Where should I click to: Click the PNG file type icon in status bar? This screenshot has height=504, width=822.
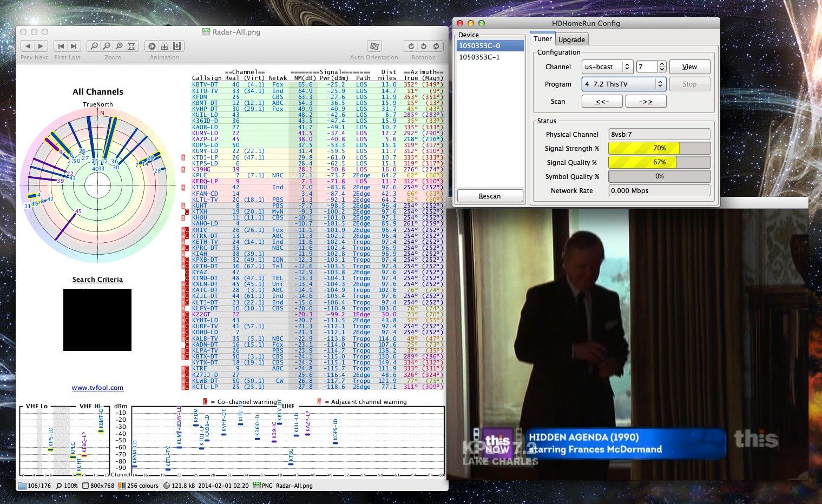point(257,486)
